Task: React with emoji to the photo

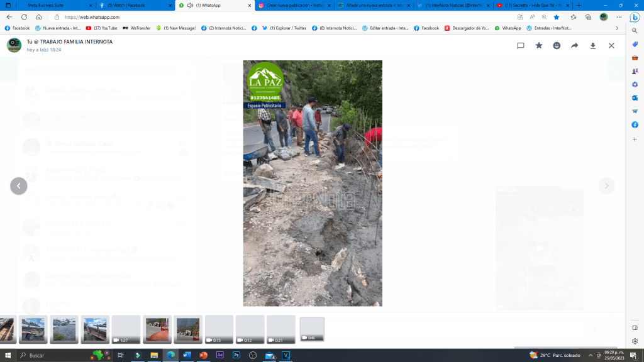Action: click(557, 46)
